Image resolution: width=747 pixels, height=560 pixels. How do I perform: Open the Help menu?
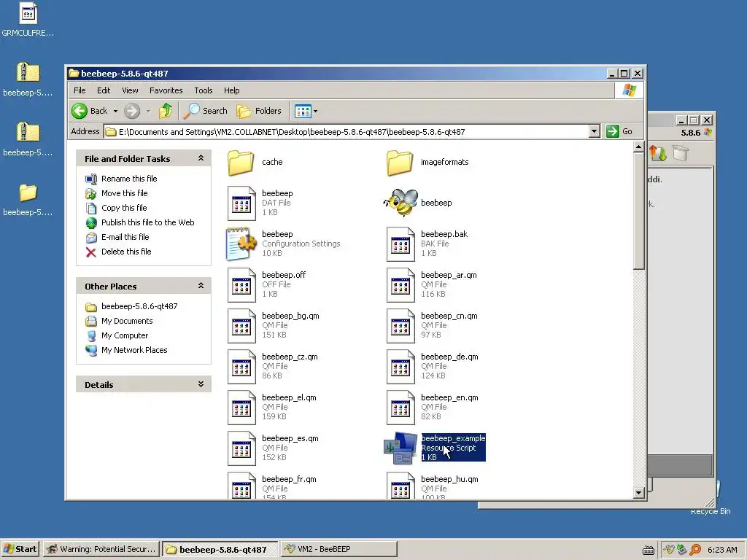click(x=231, y=90)
